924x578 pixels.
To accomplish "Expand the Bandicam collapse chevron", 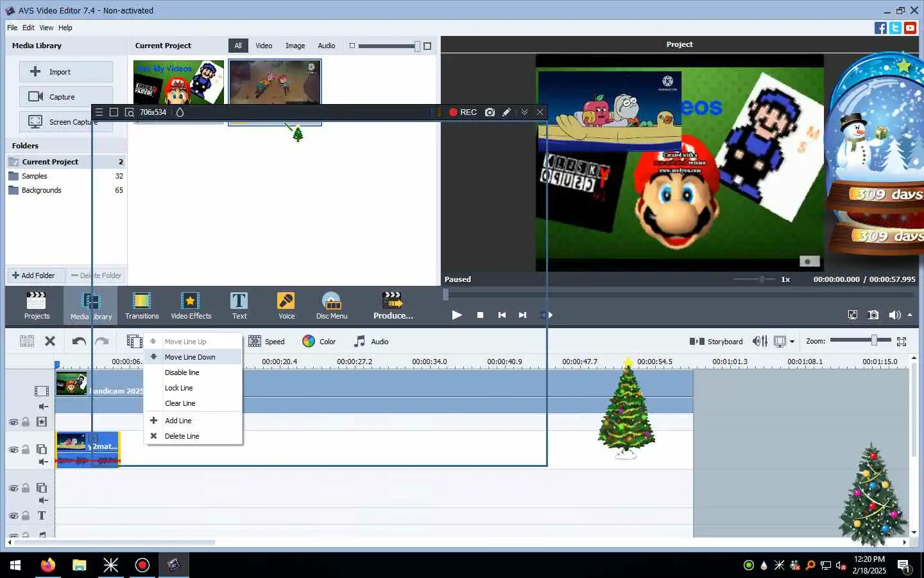I will click(524, 112).
